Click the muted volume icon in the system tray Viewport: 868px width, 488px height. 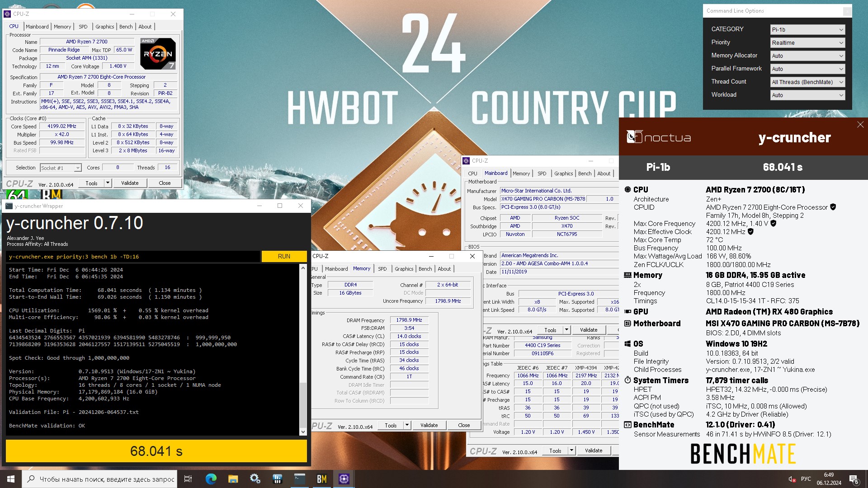(792, 479)
